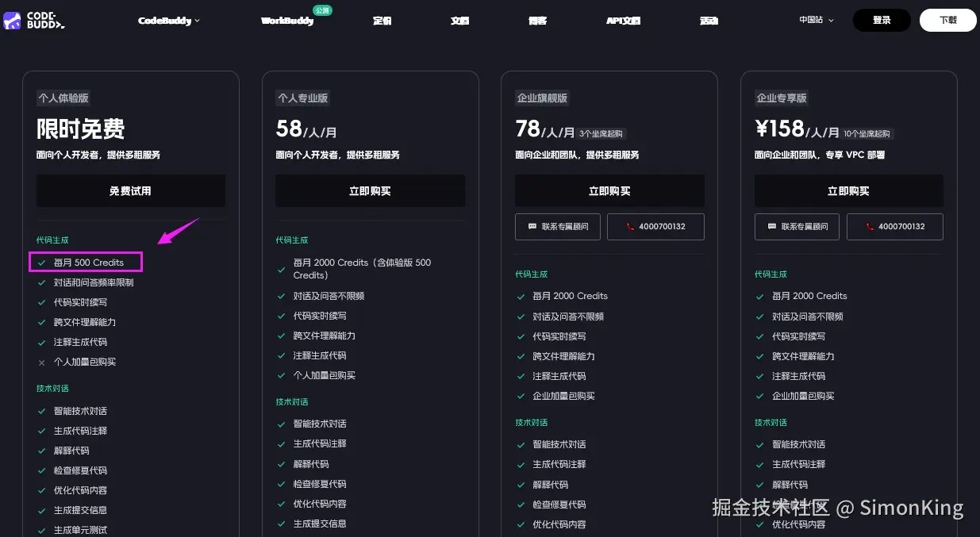Open the 中国站 region selector
This screenshot has height=537, width=980.
click(817, 20)
